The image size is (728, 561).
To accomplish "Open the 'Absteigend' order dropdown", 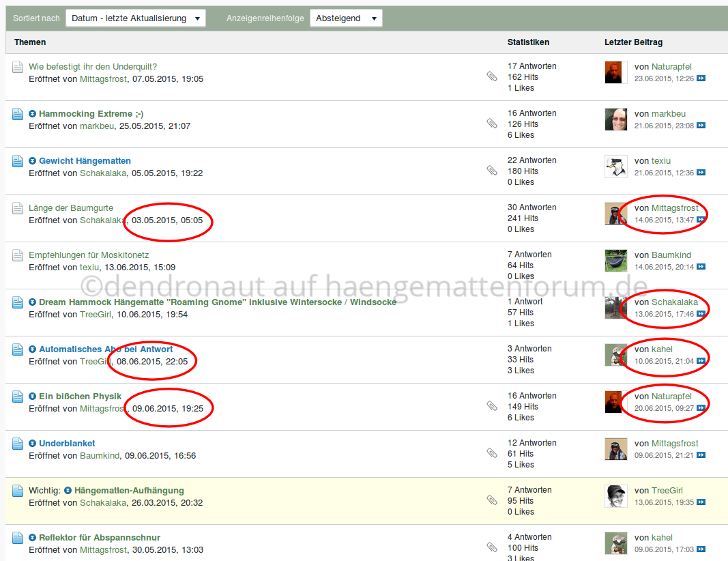I will click(345, 18).
